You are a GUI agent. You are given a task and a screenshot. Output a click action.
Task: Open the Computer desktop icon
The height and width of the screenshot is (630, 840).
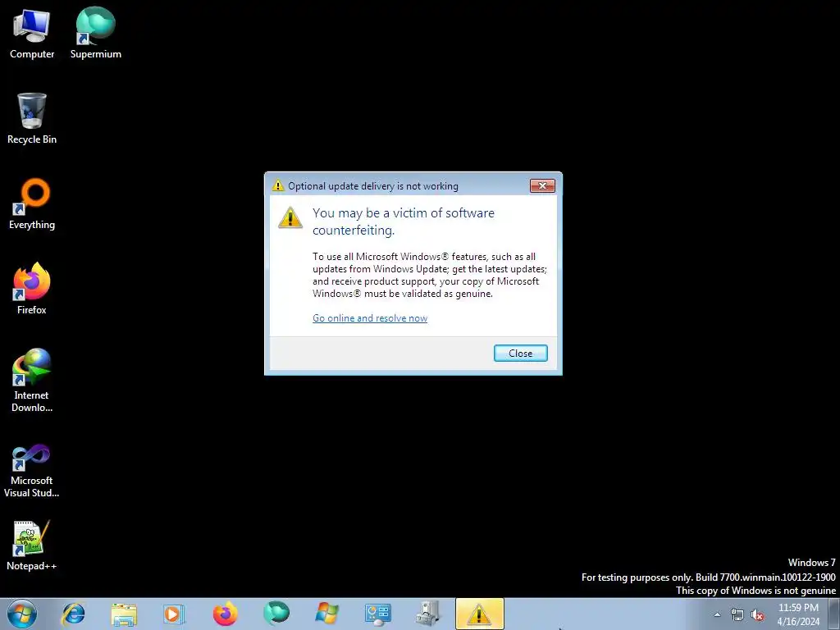tap(32, 33)
